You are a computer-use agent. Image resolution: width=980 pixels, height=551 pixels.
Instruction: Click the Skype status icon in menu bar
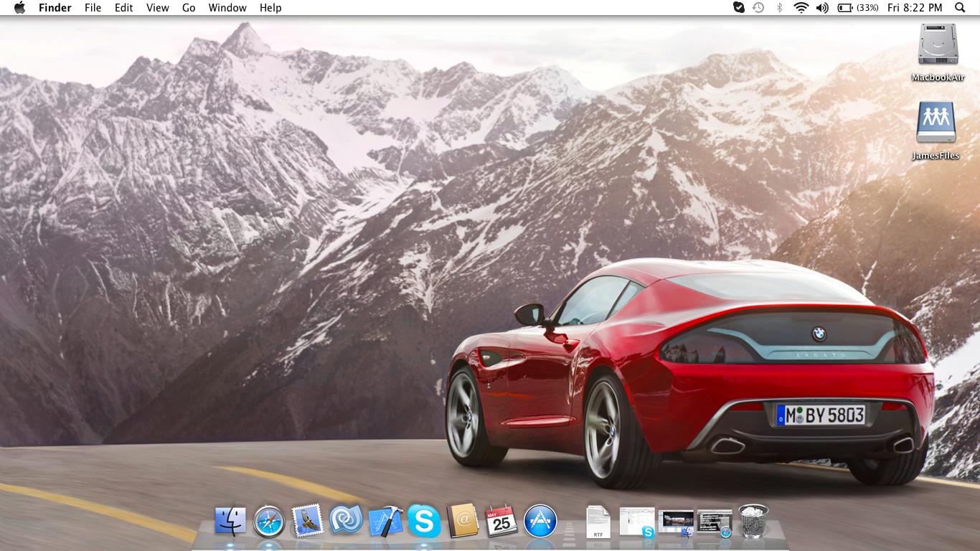[738, 7]
